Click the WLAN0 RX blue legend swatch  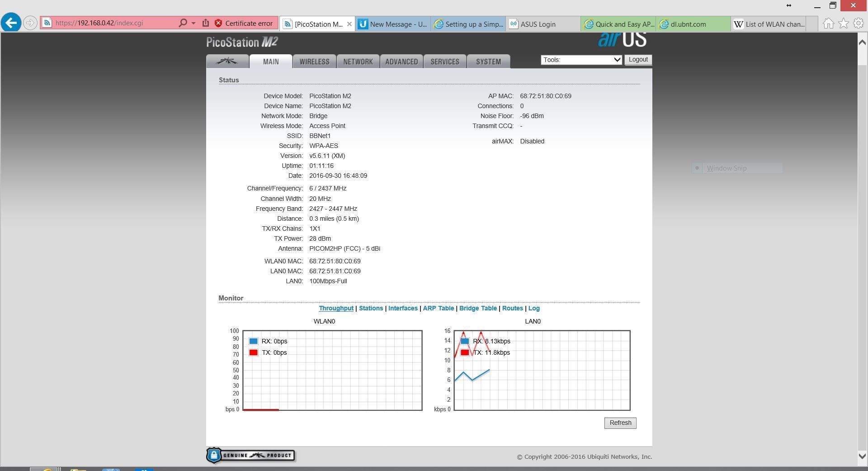tap(253, 341)
